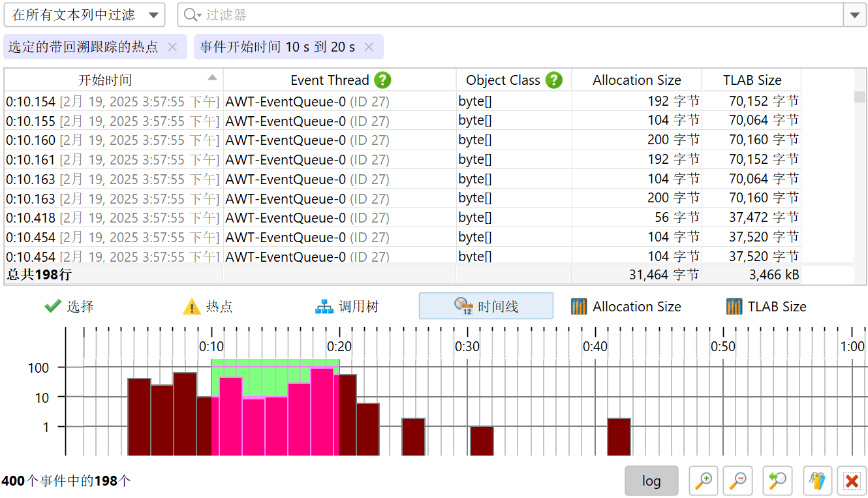Switch to the 选择 tab
This screenshot has width=868, height=498.
69,306
